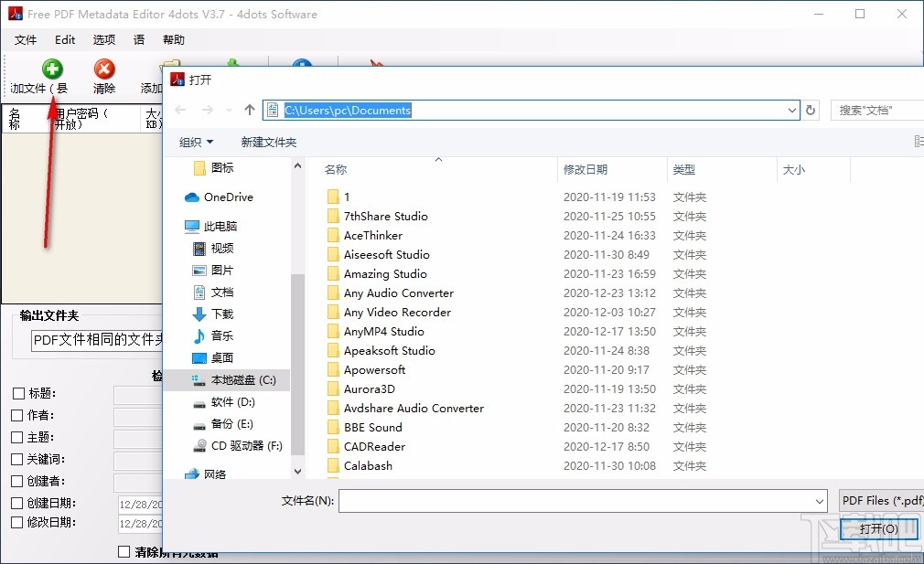Open the 帮助 menu
This screenshot has height=564, width=924.
(174, 40)
